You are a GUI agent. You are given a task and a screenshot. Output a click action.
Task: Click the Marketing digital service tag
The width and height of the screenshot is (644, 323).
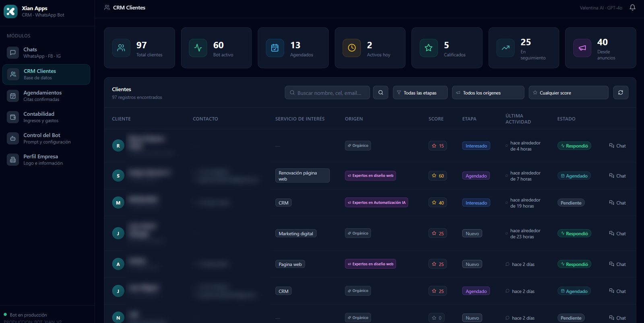point(296,233)
